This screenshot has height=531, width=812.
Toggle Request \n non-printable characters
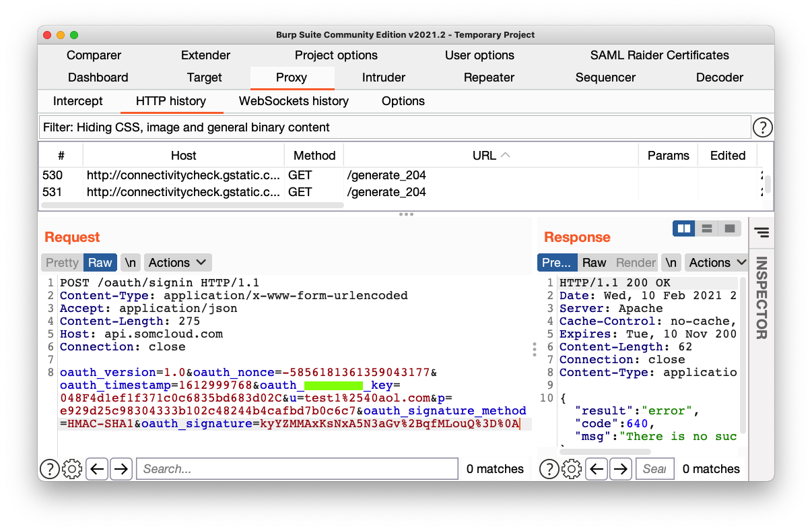[131, 263]
